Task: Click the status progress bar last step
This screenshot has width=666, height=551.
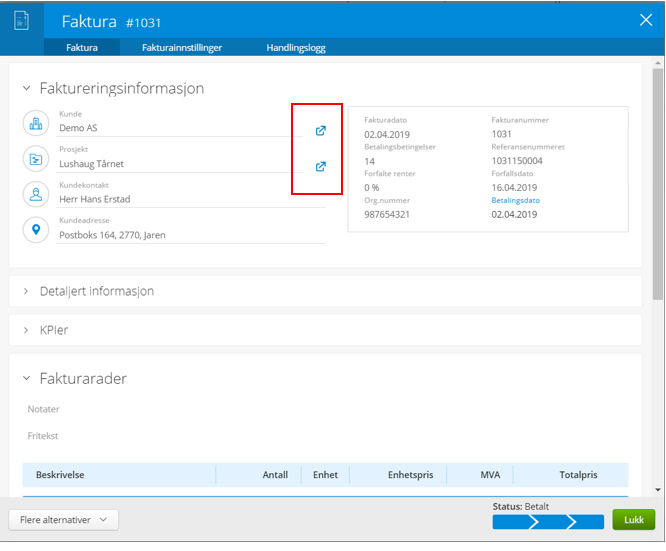Action: pyautogui.click(x=588, y=522)
